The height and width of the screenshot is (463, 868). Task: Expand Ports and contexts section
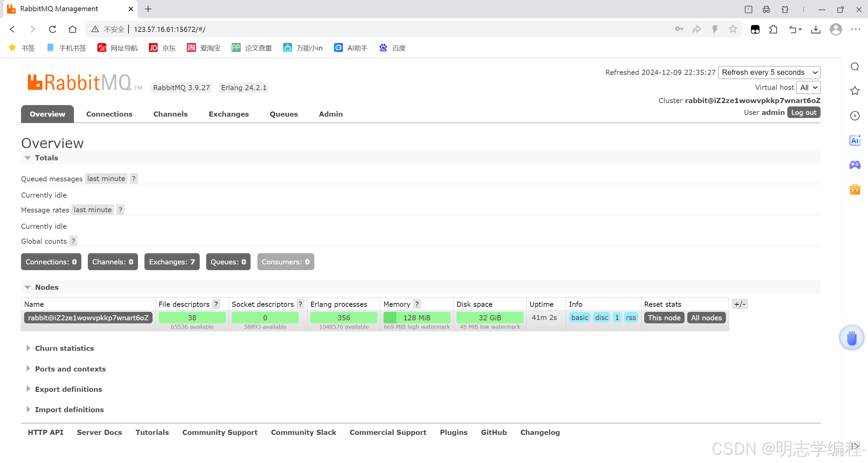click(x=70, y=369)
